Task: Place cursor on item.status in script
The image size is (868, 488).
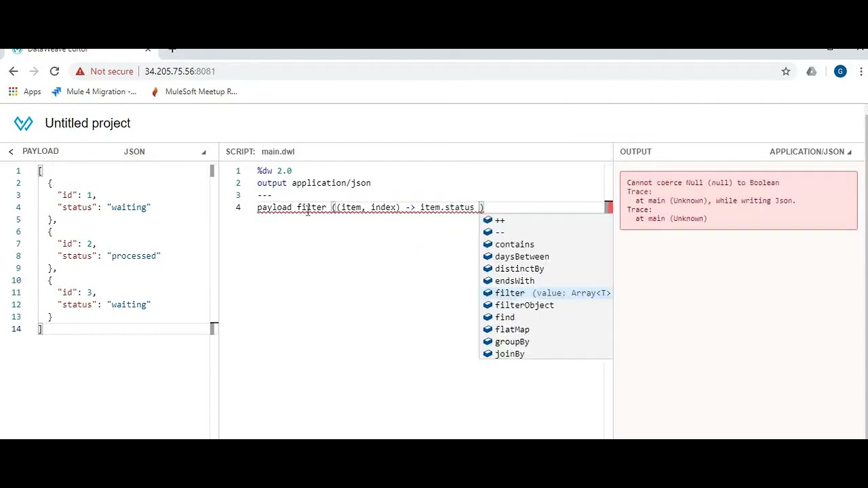Action: pyautogui.click(x=447, y=207)
